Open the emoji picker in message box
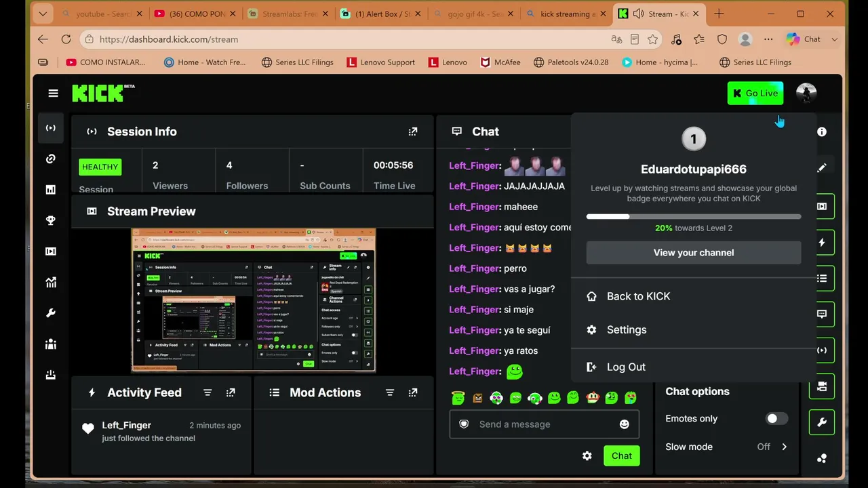 tap(624, 424)
